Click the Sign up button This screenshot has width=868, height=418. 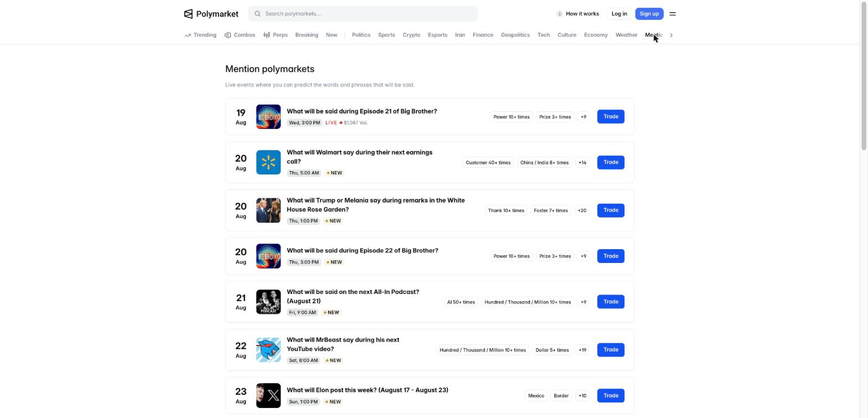point(649,14)
